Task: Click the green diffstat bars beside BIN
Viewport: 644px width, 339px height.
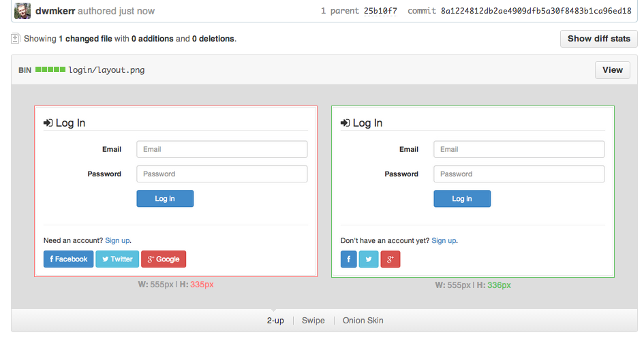Action: coord(50,69)
